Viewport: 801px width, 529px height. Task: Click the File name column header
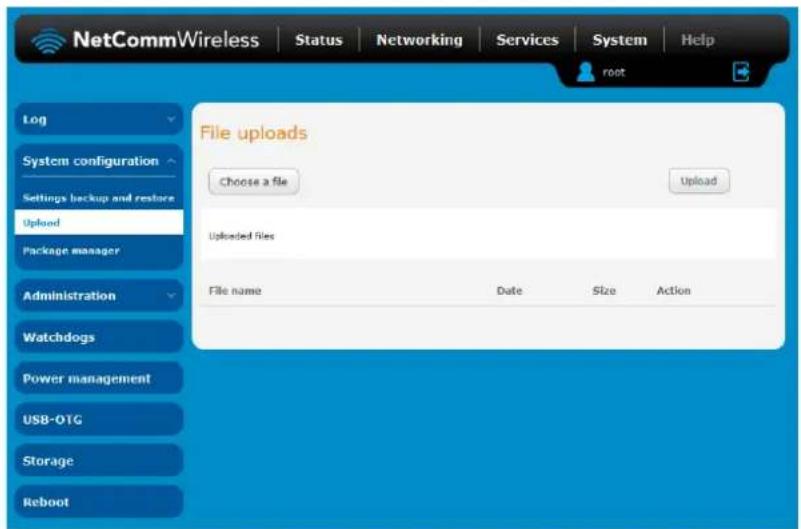click(235, 291)
